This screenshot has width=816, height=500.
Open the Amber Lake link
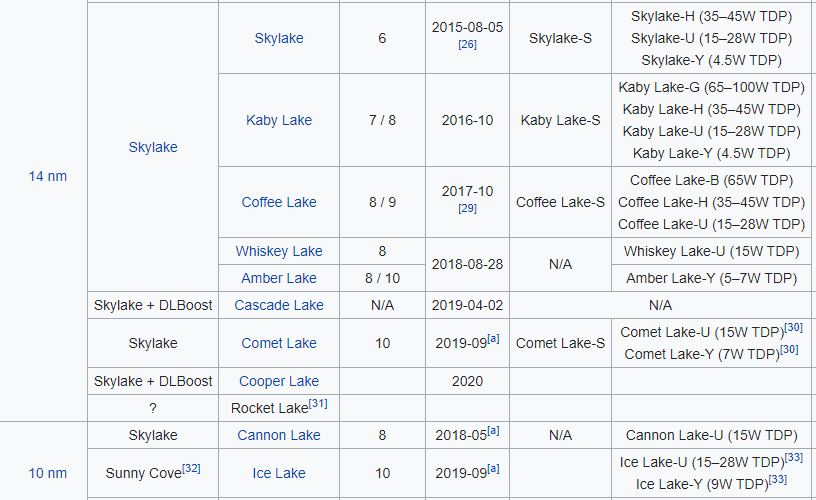coord(279,278)
